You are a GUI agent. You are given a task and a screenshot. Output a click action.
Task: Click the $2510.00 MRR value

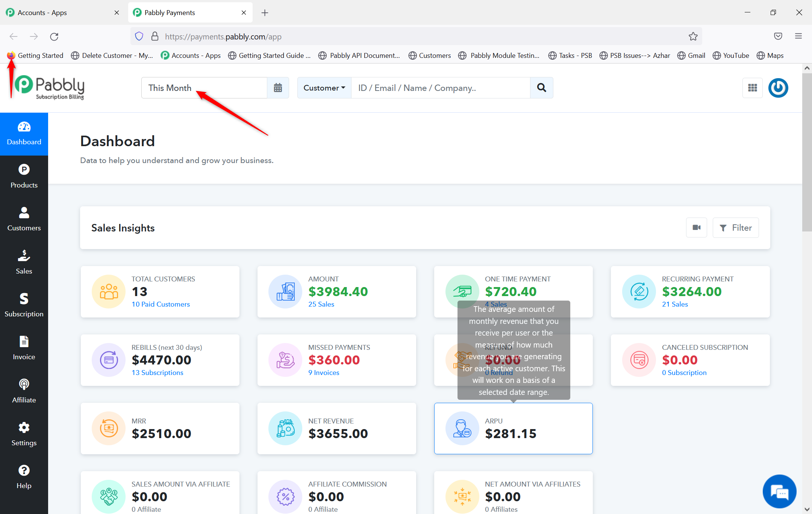pyautogui.click(x=161, y=434)
